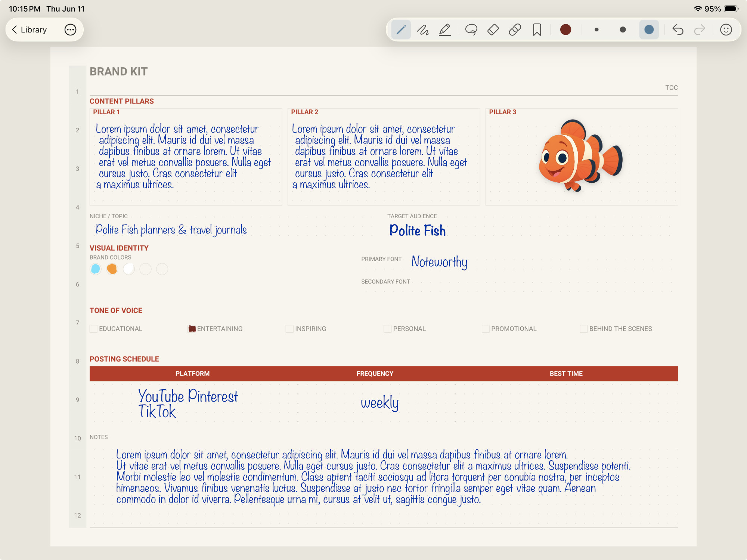The image size is (747, 560).
Task: Tap the POSTING SCHEDULE heading
Action: point(124,359)
